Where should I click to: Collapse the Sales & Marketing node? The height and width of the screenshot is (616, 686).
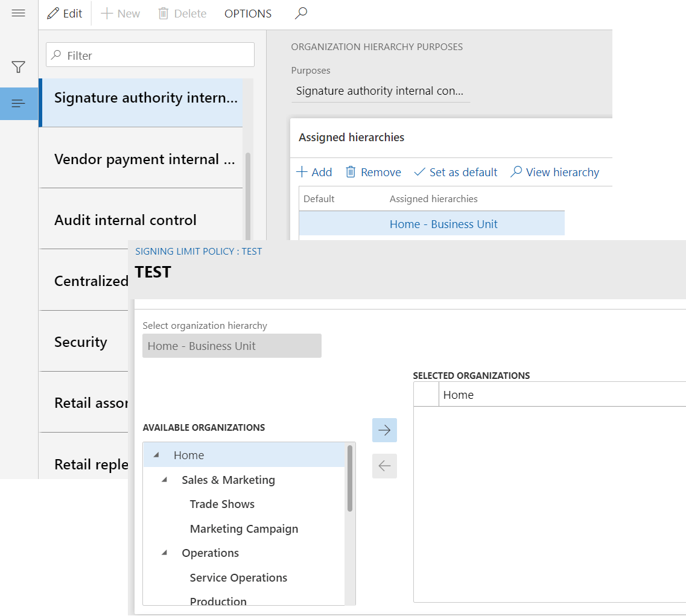pyautogui.click(x=165, y=480)
